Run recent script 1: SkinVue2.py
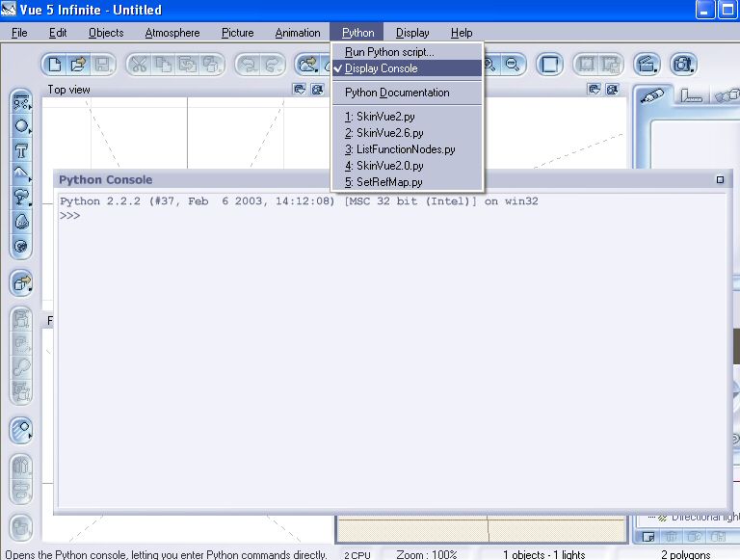Image resolution: width=740 pixels, height=560 pixels. pyautogui.click(x=407, y=117)
